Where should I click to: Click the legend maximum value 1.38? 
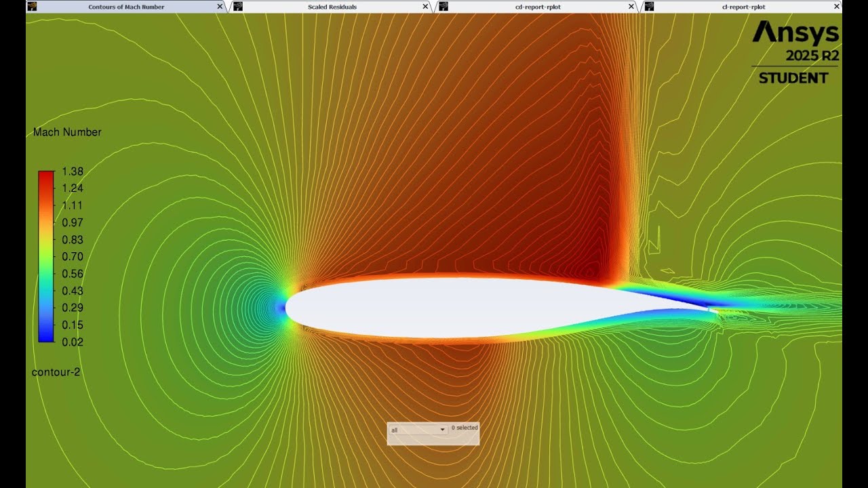[72, 171]
